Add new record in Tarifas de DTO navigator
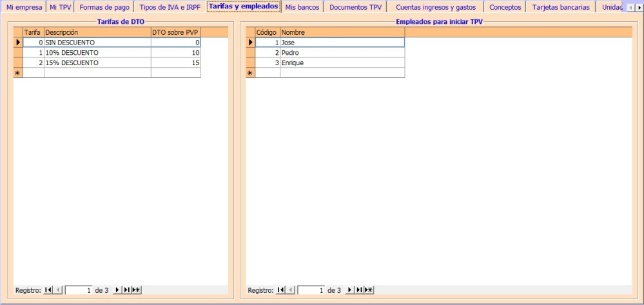Image resolution: width=644 pixels, height=305 pixels. [x=136, y=290]
